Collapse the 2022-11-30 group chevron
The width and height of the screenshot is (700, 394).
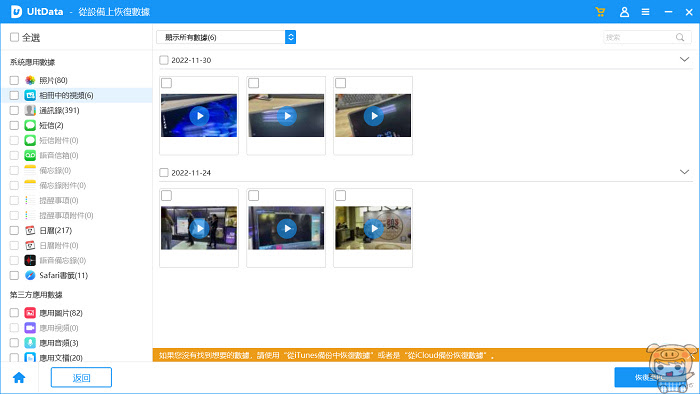pyautogui.click(x=684, y=59)
